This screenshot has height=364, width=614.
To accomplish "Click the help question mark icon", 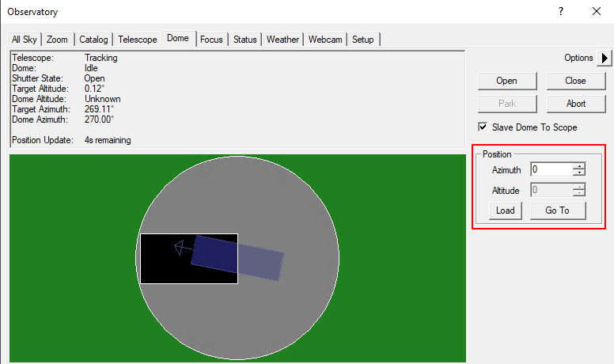I will coord(560,12).
